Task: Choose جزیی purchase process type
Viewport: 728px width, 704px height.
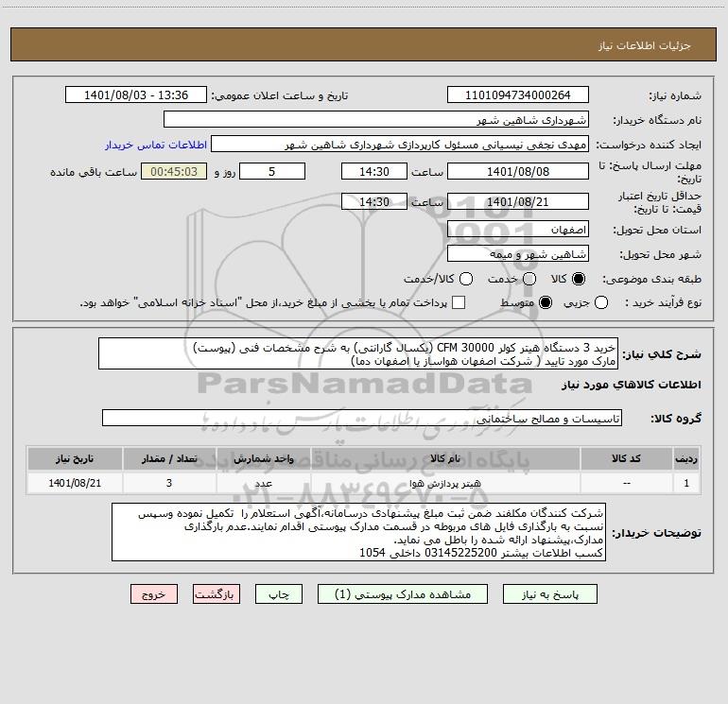Action: [601, 302]
